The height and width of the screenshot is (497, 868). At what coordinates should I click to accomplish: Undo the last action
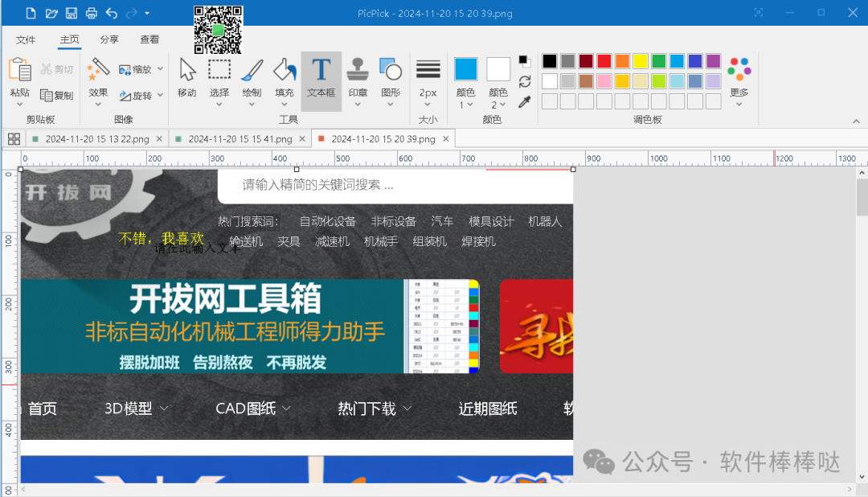tap(112, 13)
